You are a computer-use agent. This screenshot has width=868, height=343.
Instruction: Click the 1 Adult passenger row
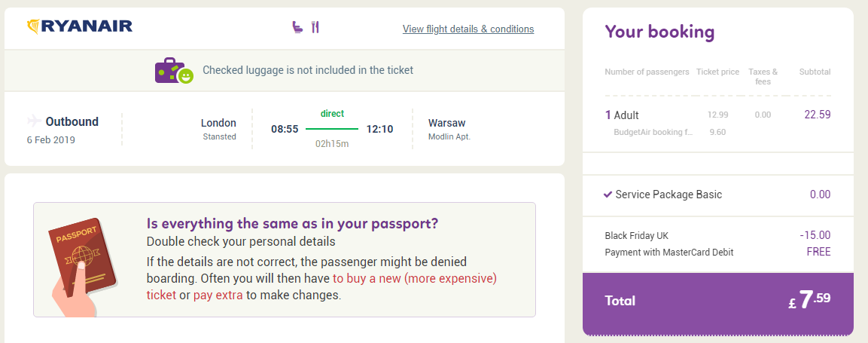point(718,115)
